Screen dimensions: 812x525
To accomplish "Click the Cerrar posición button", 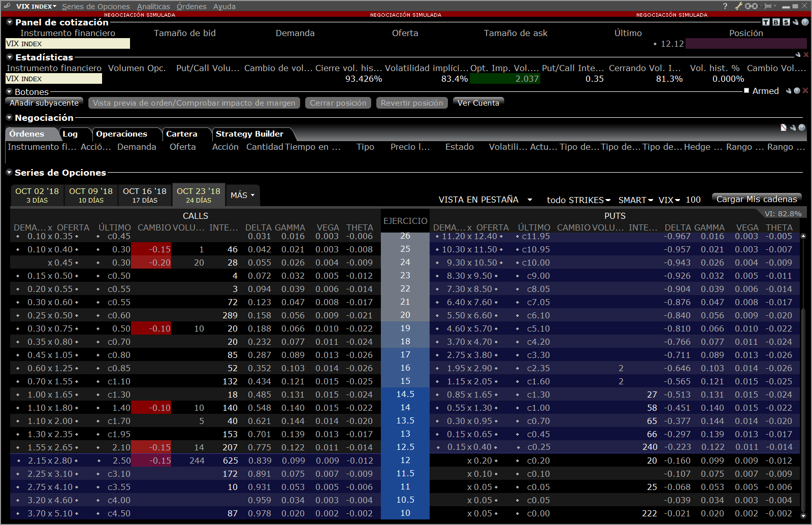I will 338,103.
